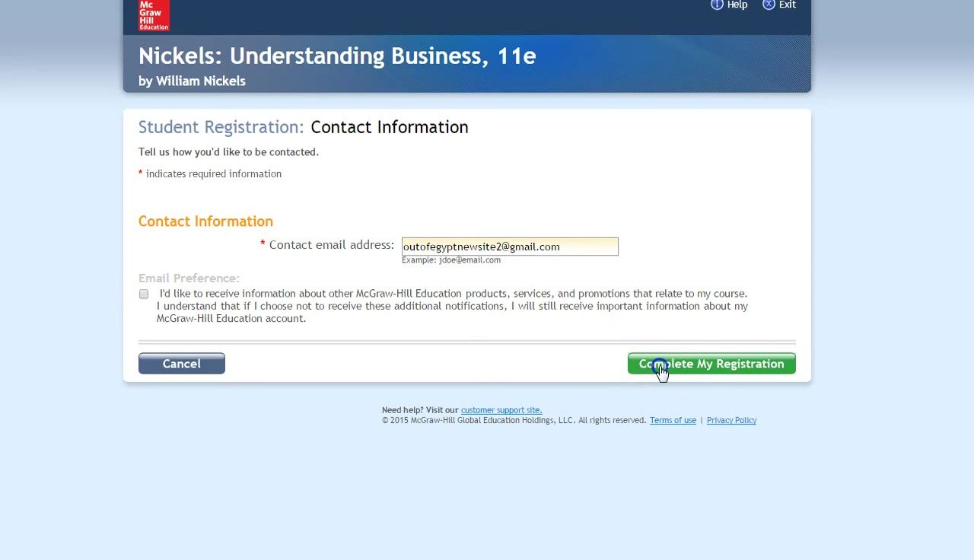
Task: Open the customer support site link
Action: [x=501, y=410]
